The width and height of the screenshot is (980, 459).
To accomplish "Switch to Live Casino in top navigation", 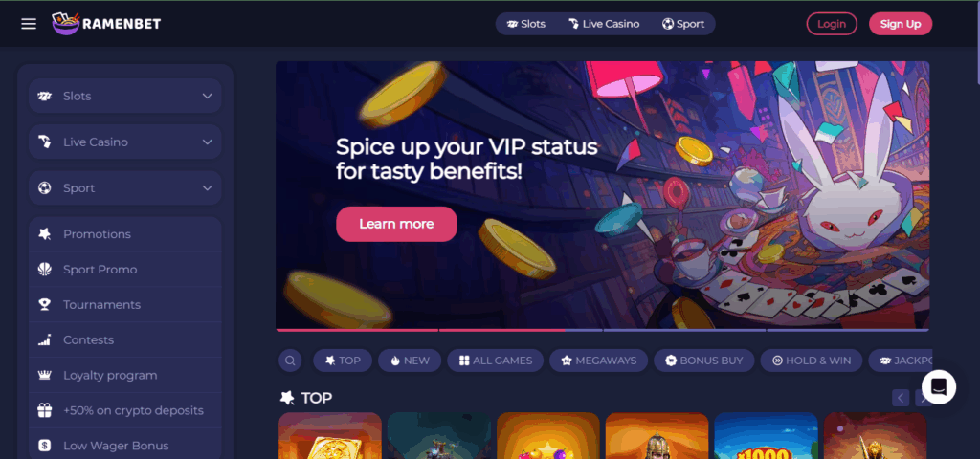I will 604,24.
